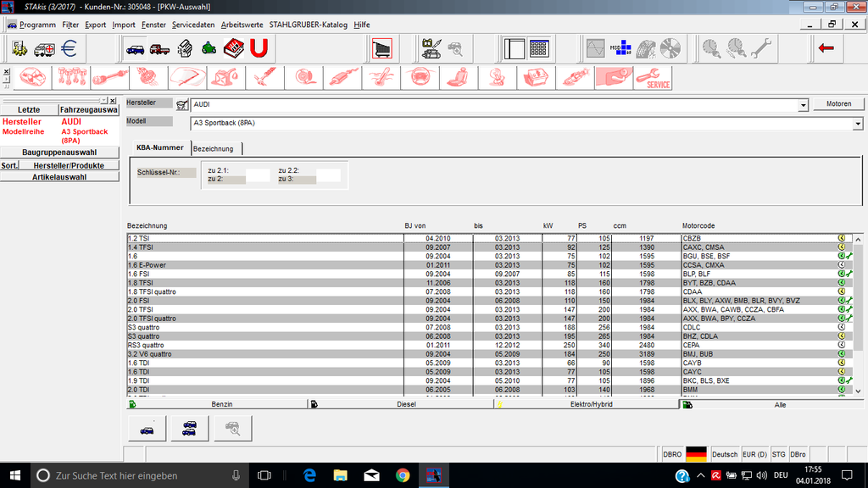Open the Servicedaten menu
Screen dimensions: 868x488
pos(193,25)
